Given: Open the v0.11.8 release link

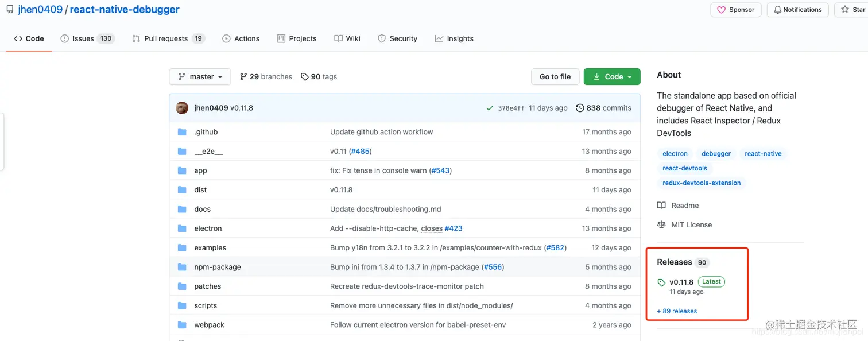Looking at the screenshot, I should (681, 282).
